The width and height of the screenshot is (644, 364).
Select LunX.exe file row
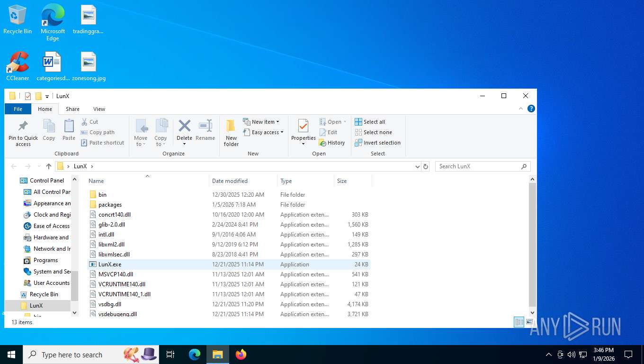pyautogui.click(x=229, y=264)
